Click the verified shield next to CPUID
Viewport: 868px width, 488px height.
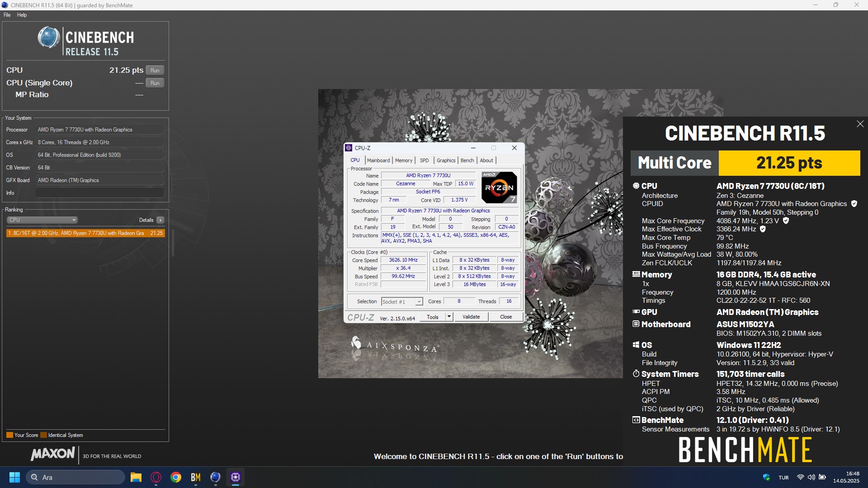click(x=854, y=204)
